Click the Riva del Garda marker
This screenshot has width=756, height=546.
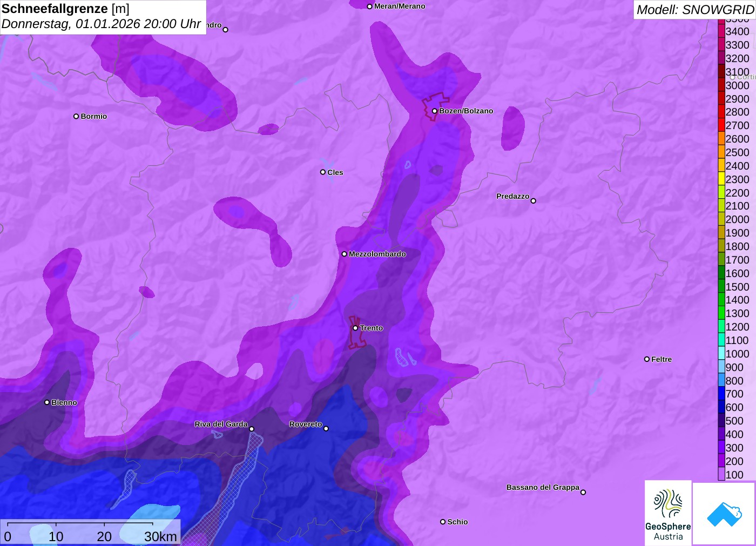pyautogui.click(x=252, y=429)
